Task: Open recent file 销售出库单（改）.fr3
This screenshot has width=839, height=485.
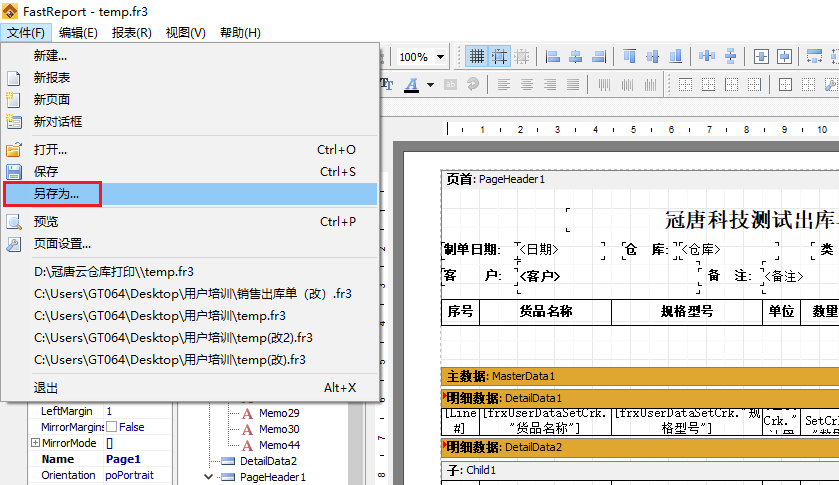Action: (x=190, y=293)
